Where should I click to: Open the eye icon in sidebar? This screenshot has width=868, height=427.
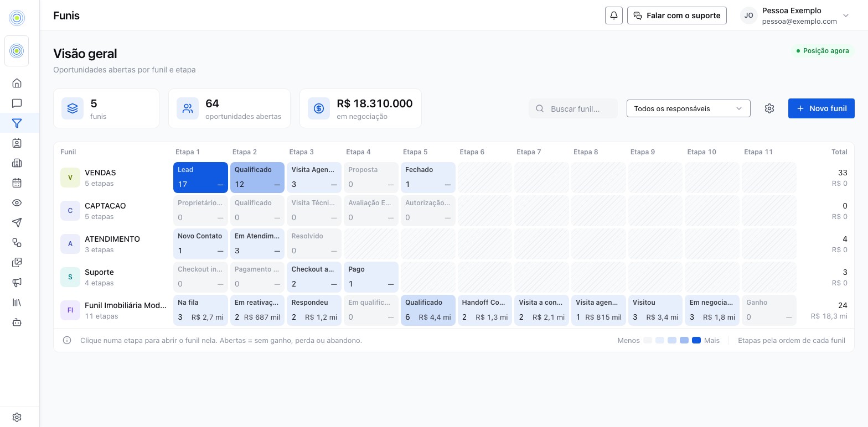[17, 202]
